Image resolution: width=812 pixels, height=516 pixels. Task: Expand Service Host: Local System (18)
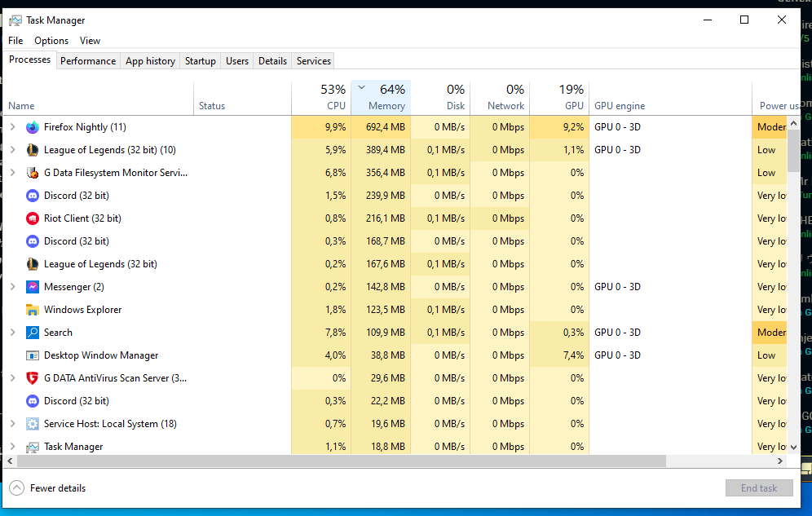[x=12, y=423]
